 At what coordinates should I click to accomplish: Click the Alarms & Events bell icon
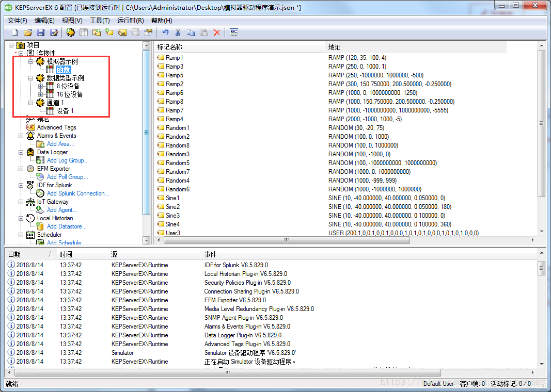coord(30,136)
